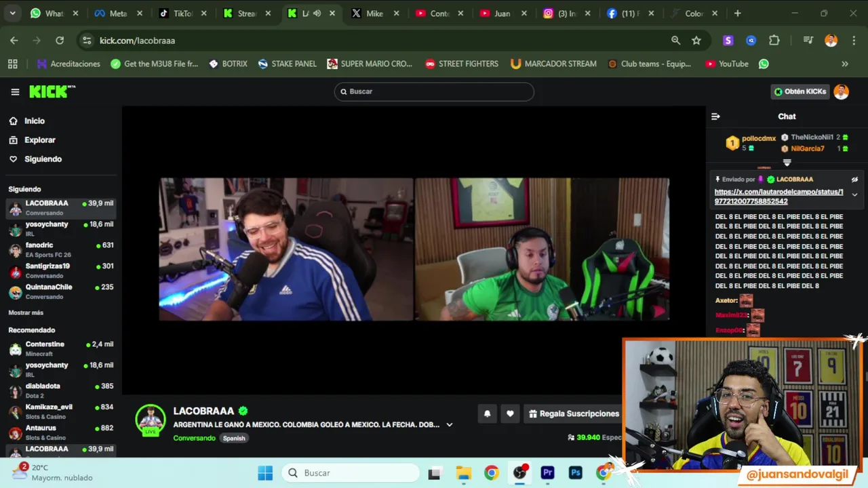Hide the pinned message in chat
Image resolution: width=868 pixels, height=488 pixels.
(x=854, y=180)
